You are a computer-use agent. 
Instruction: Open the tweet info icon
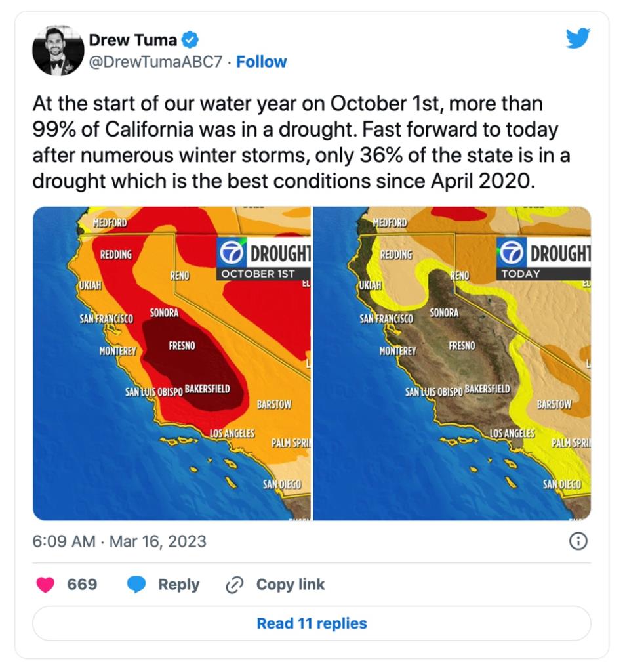[x=578, y=541]
